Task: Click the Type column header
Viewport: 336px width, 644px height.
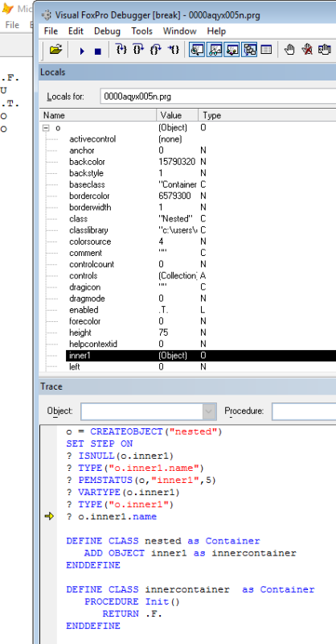Action: point(267,115)
